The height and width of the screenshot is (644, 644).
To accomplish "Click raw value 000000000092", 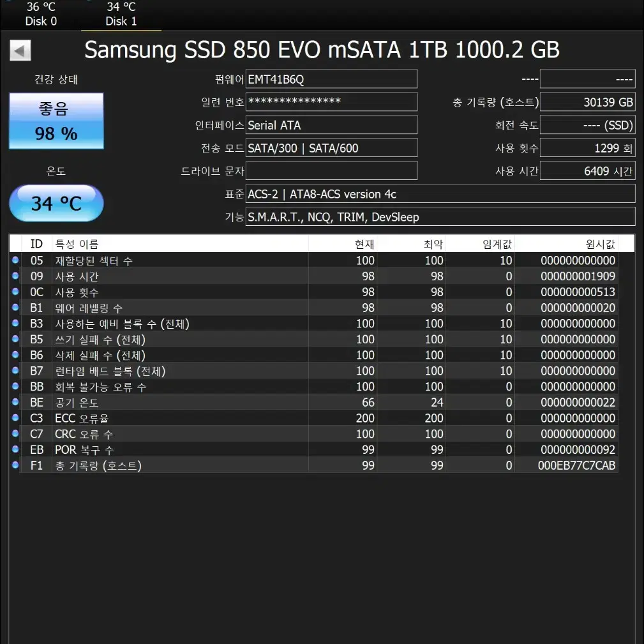I will [578, 450].
